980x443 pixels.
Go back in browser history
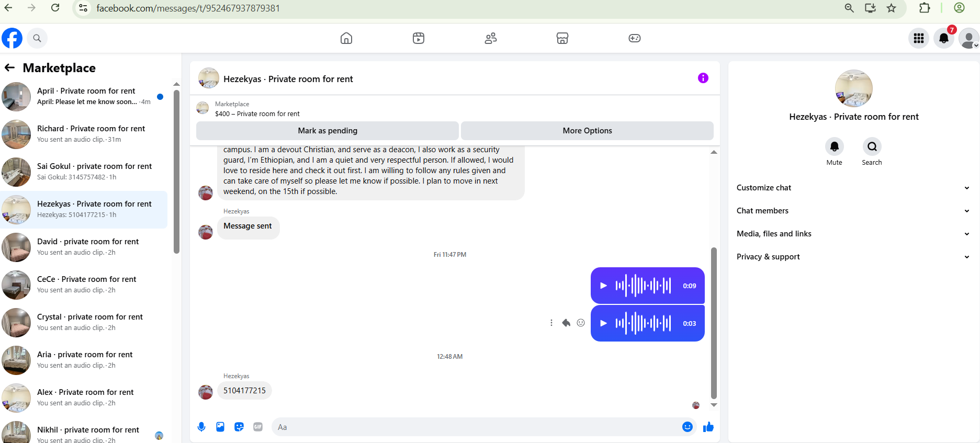pos(8,8)
